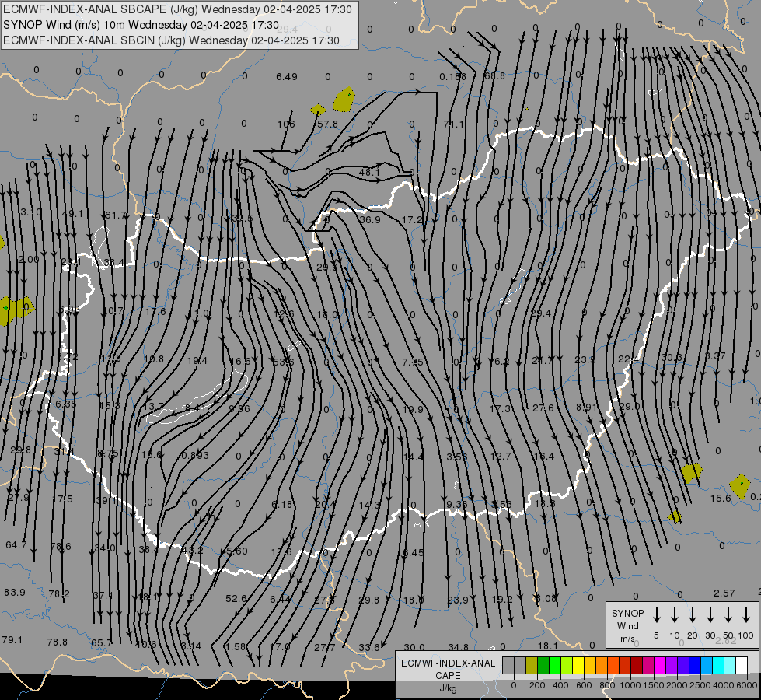The height and width of the screenshot is (700, 761).
Task: Select the pure yellow CAPE swatch
Action: [578, 666]
